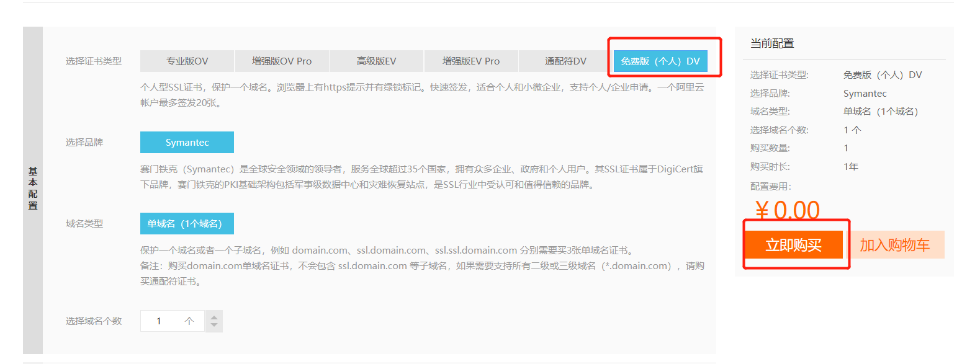Viewport: 980px width, 364px height.
Task: Click the 基本配置 vertical section label
Action: 33,189
